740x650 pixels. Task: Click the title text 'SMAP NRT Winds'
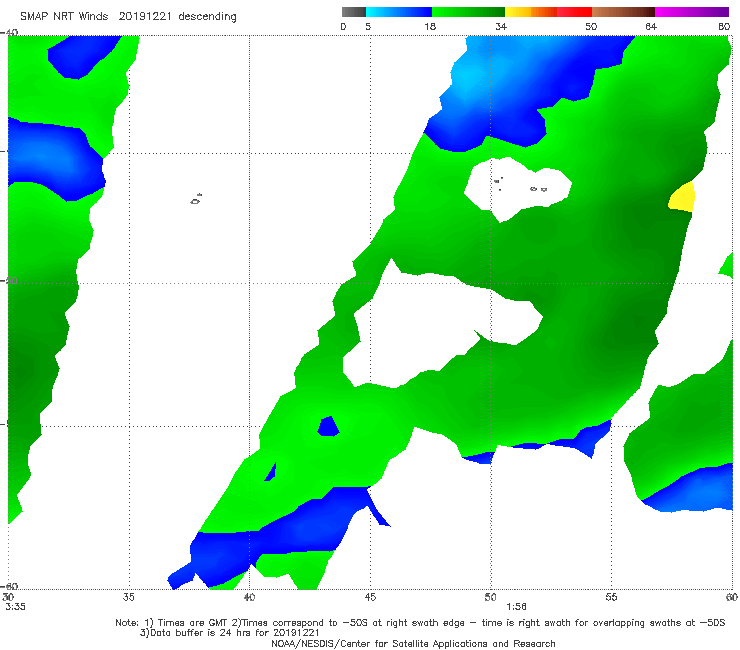(x=64, y=17)
